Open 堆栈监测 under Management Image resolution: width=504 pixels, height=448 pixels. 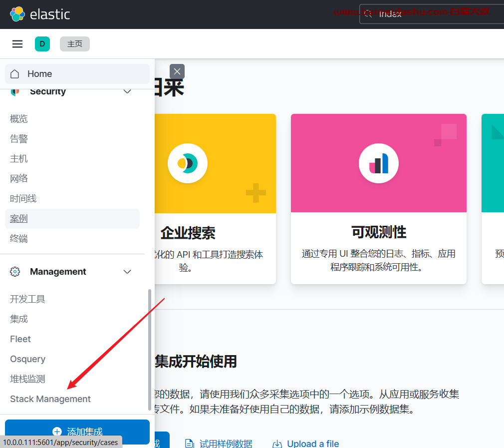coord(27,379)
